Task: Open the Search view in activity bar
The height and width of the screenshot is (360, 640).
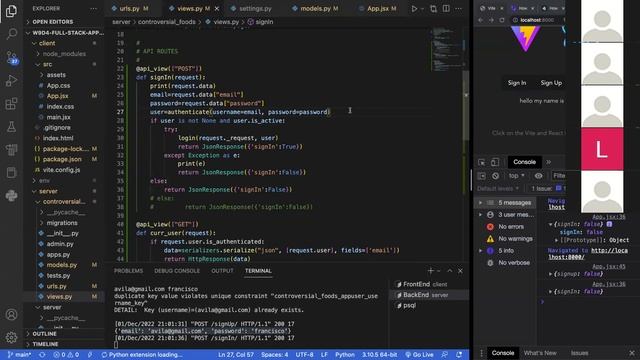Action: pos(11,33)
